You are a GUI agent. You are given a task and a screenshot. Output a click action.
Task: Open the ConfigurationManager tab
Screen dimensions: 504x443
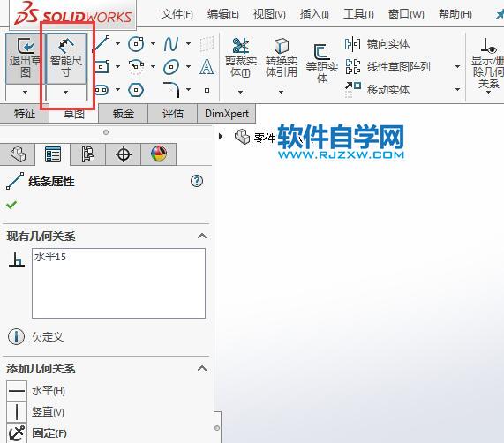(87, 154)
